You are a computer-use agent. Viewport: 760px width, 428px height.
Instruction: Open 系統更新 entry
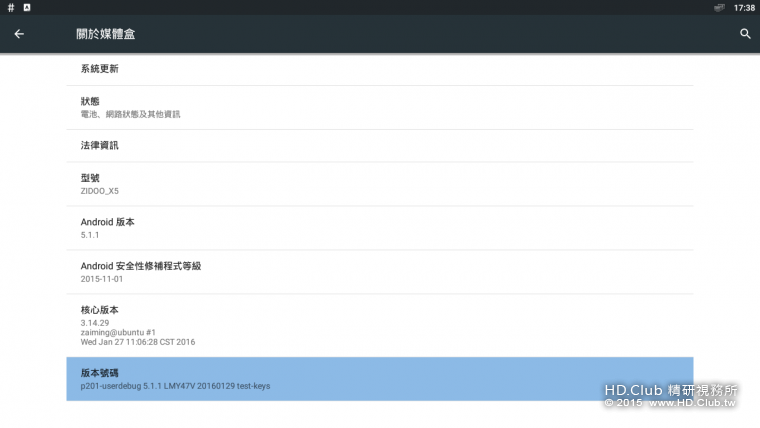point(380,69)
